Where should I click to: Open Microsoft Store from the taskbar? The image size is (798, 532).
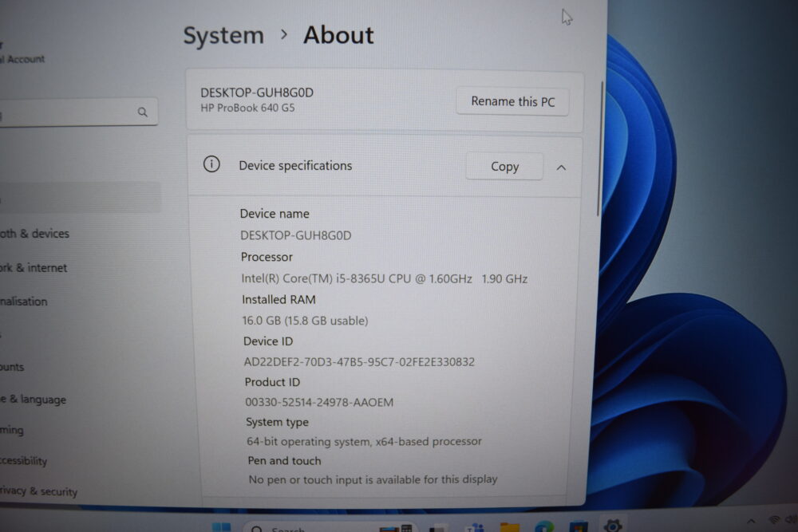tap(578, 526)
